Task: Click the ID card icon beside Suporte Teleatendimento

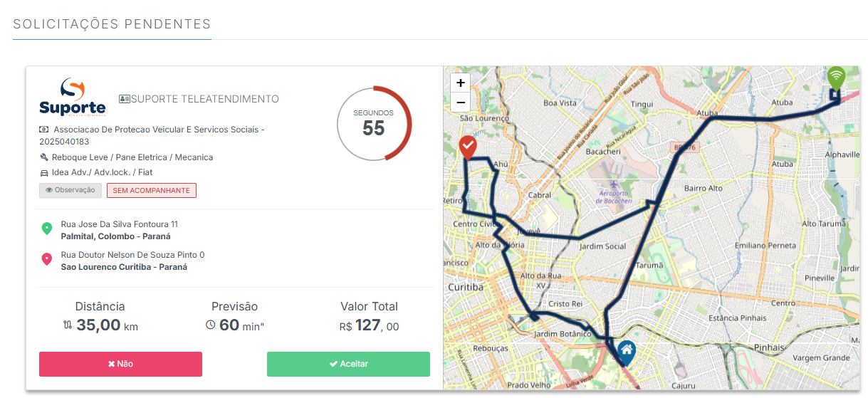Action: 125,99
